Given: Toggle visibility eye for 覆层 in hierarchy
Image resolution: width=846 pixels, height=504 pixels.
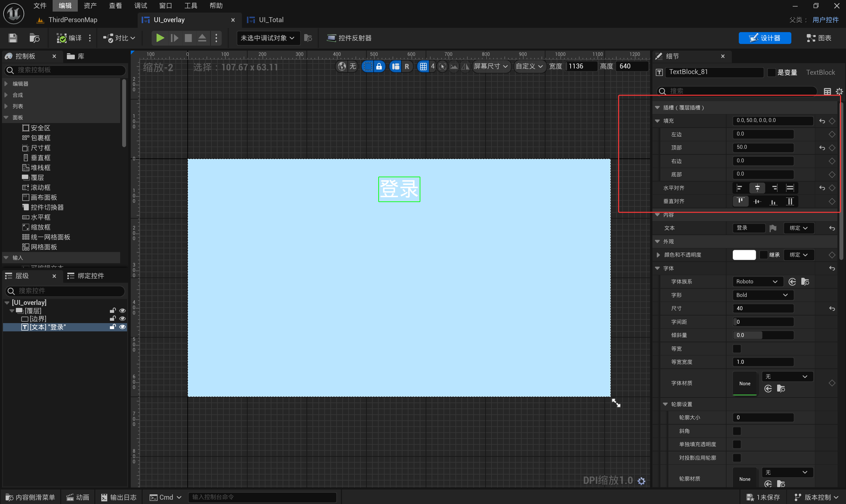Looking at the screenshot, I should coord(122,311).
